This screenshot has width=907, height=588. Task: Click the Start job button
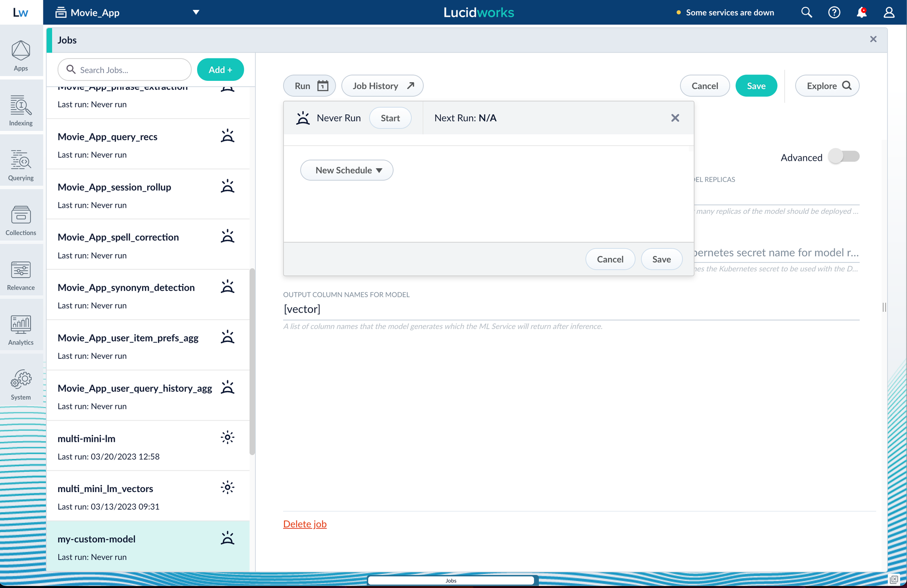pos(390,118)
